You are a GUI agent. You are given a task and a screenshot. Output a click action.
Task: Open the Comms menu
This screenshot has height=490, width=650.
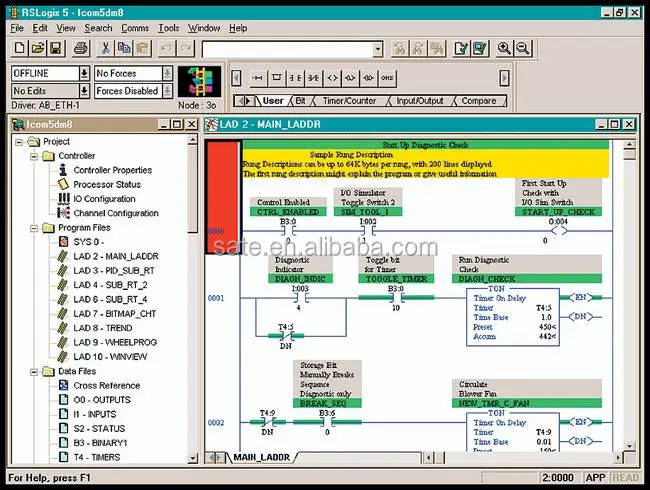136,28
